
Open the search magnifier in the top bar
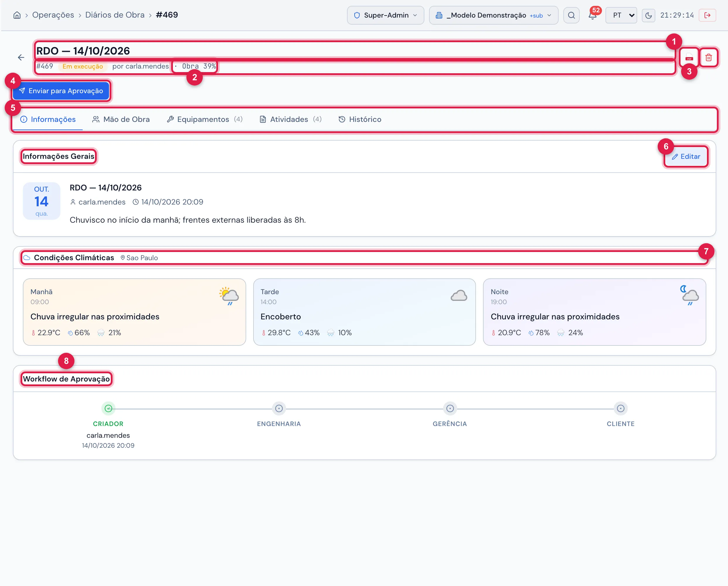[x=571, y=15]
